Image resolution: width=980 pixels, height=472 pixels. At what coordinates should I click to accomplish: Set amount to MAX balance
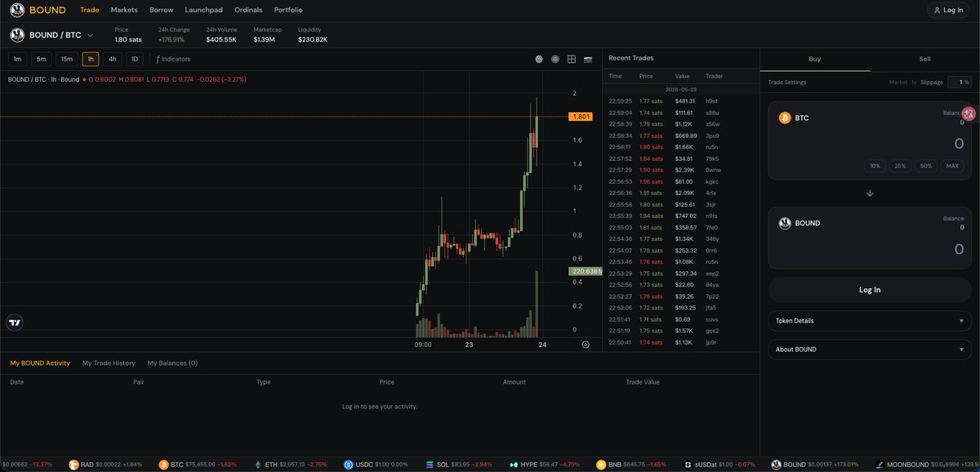[x=952, y=166]
